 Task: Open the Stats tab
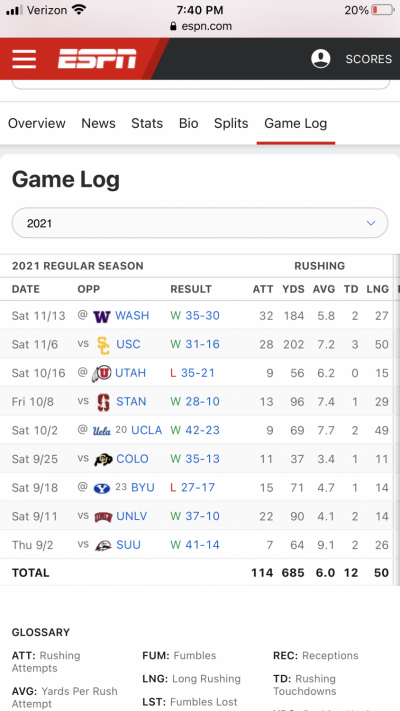pos(147,123)
